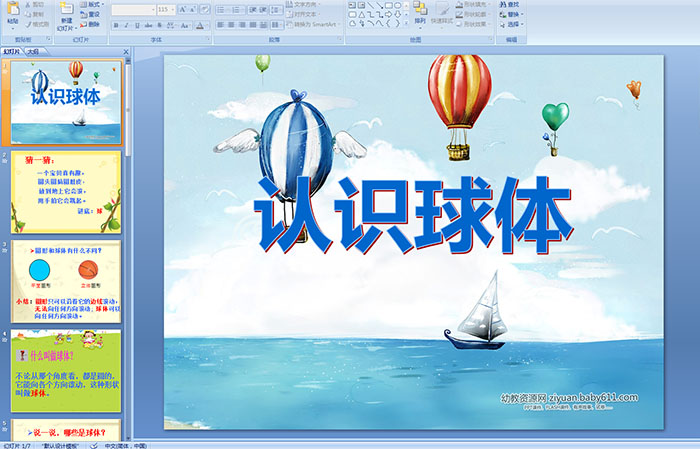
Task: Close the slide thumbnails pane
Action: tap(126, 52)
